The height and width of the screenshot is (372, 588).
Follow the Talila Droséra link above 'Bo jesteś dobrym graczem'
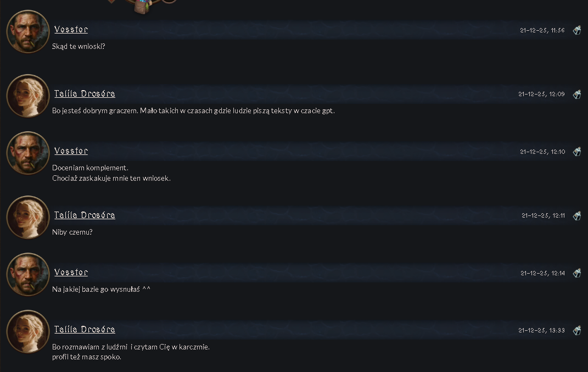click(85, 93)
